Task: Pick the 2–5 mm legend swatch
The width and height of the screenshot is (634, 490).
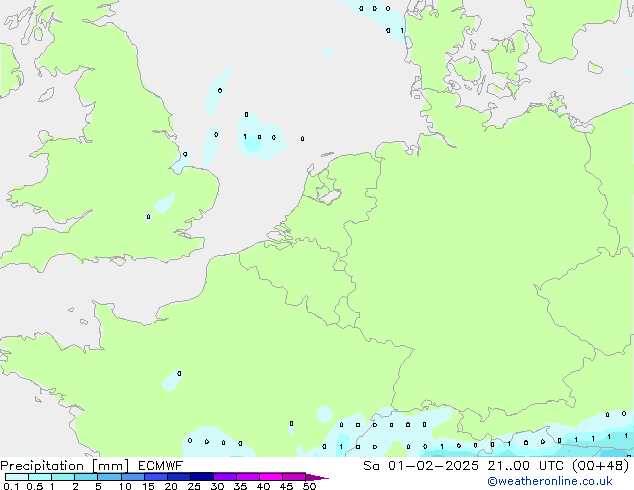Action: point(87,477)
